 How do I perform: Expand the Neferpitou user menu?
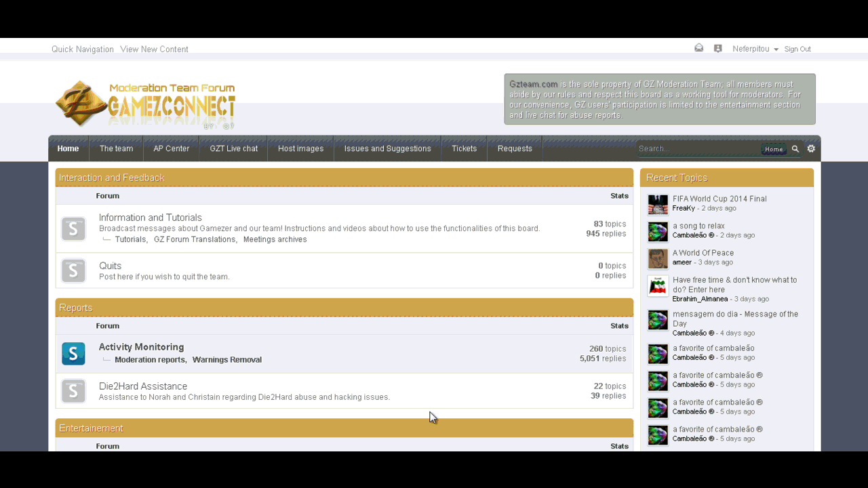coord(755,49)
